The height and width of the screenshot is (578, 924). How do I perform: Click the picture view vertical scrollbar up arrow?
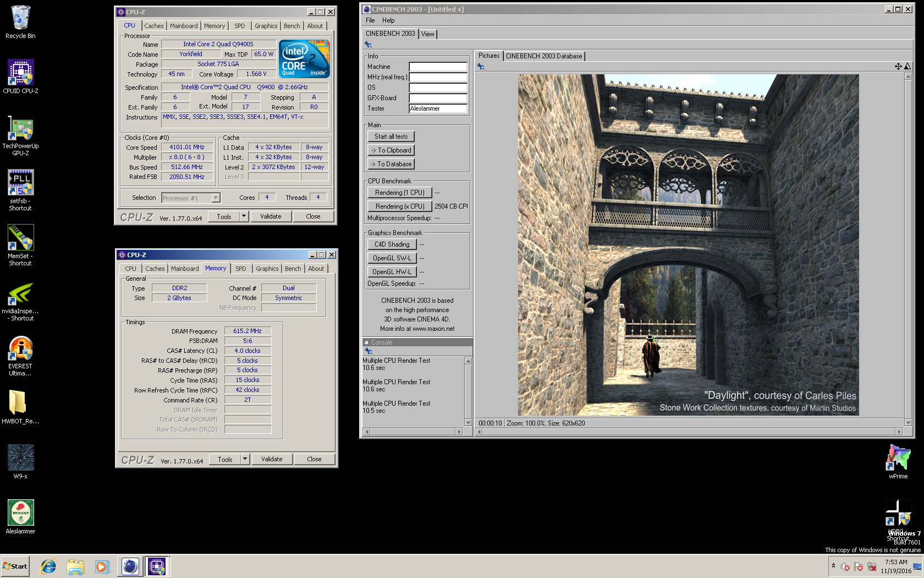908,77
